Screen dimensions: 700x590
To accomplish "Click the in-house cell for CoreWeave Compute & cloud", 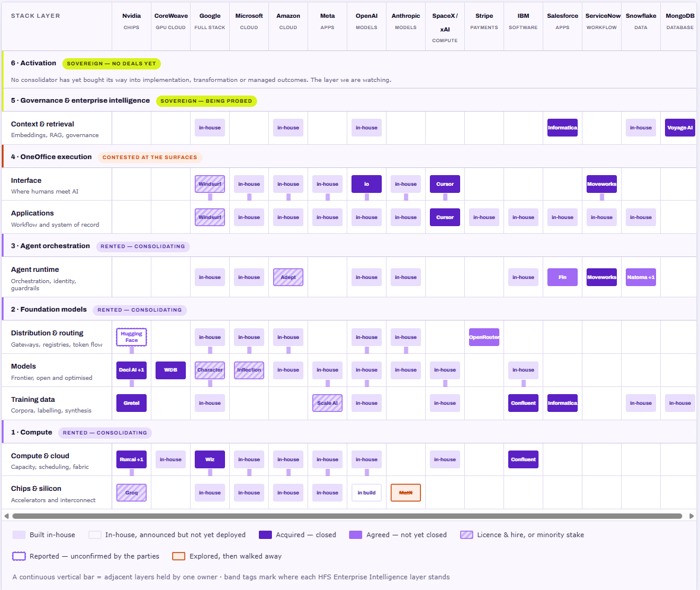I will click(170, 459).
